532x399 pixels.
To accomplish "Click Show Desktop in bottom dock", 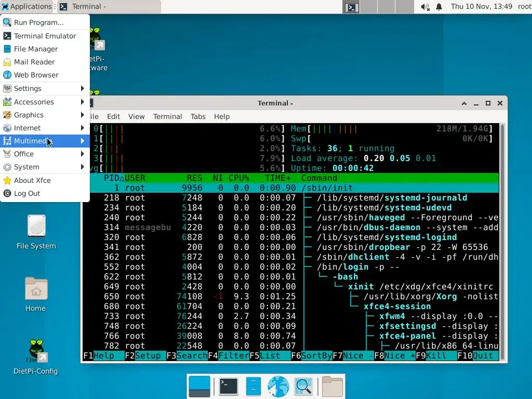I will (x=199, y=387).
